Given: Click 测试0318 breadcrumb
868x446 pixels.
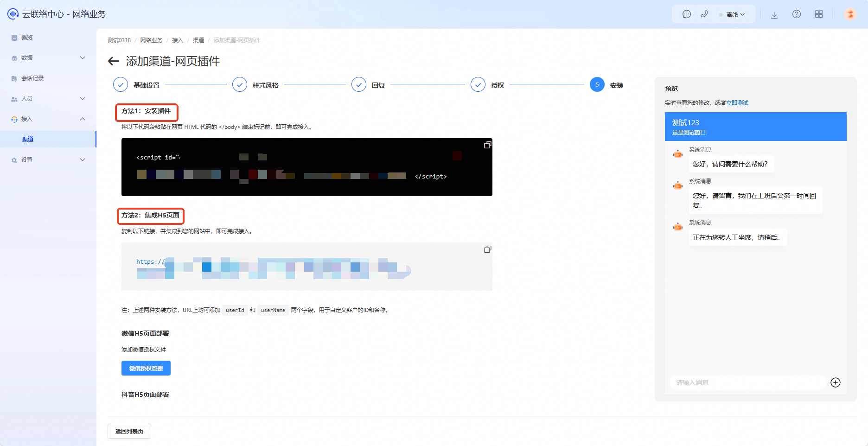Looking at the screenshot, I should [119, 40].
